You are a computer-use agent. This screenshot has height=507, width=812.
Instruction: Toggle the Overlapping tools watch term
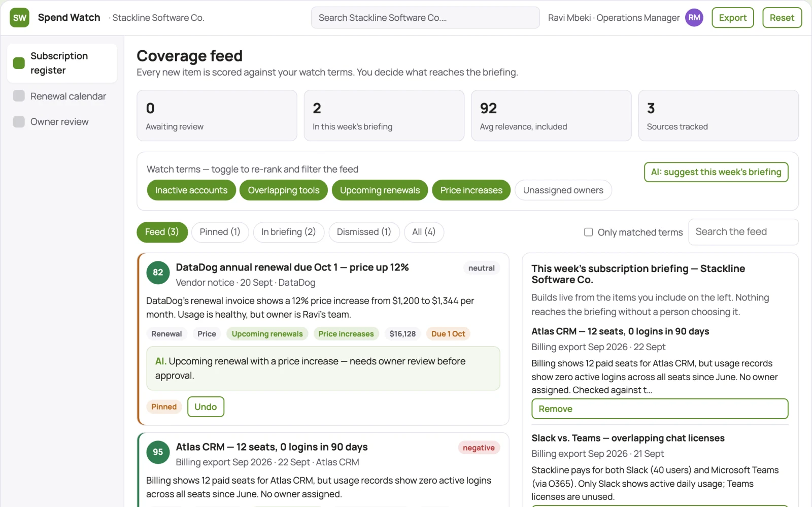click(x=284, y=190)
